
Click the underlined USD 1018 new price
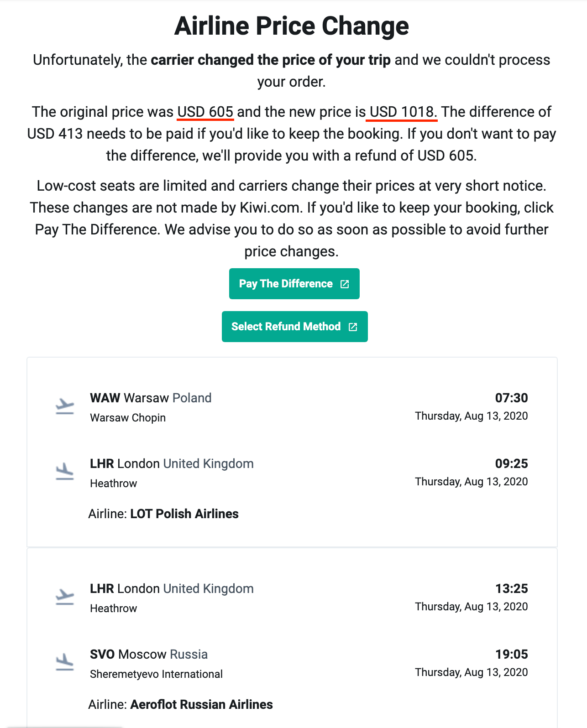(403, 112)
